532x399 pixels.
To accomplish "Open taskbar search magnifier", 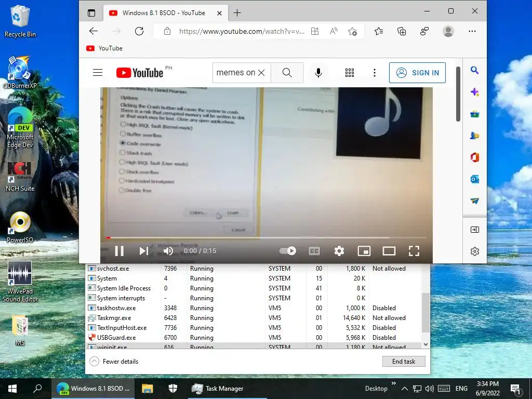I will [x=37, y=389].
